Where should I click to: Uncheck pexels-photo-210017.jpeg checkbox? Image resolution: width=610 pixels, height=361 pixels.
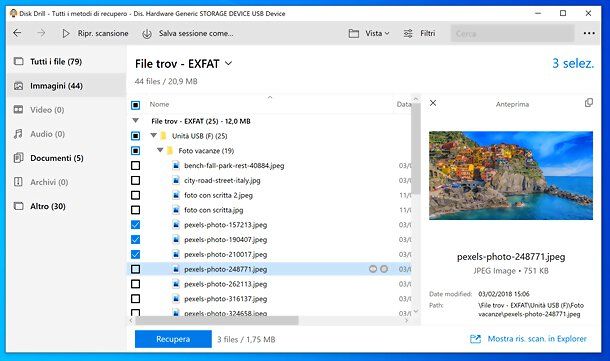coord(135,254)
